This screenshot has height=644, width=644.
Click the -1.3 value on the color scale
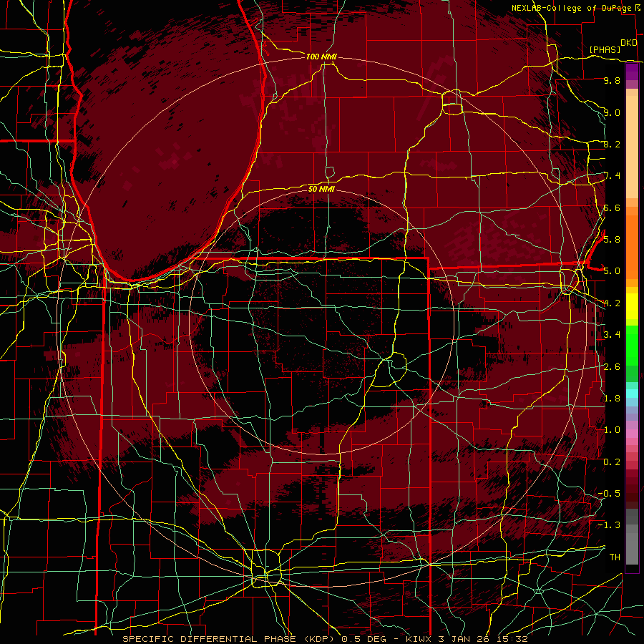pos(610,525)
